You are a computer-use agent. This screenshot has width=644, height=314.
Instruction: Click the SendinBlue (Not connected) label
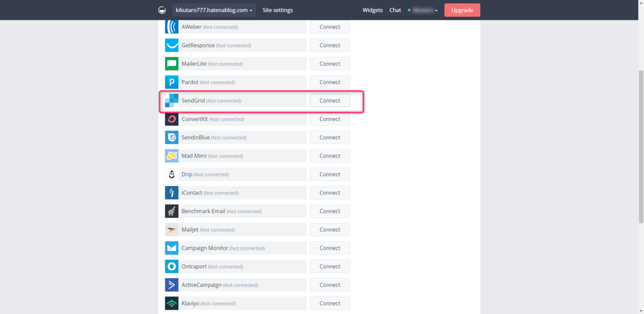[x=214, y=137]
